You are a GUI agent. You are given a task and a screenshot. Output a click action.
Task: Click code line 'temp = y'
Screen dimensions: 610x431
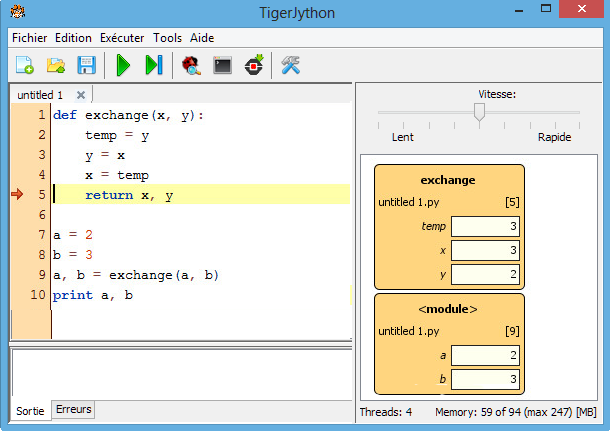coord(117,135)
